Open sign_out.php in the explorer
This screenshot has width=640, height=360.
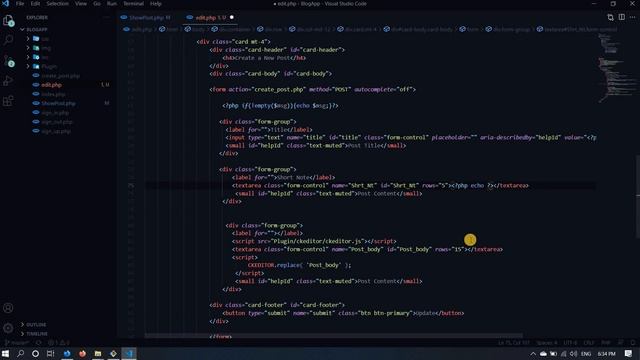[57, 122]
